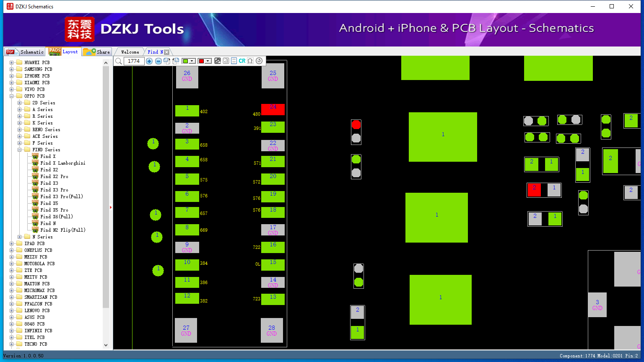
Task: Click the red color swatch in toolbar
Action: (x=201, y=61)
